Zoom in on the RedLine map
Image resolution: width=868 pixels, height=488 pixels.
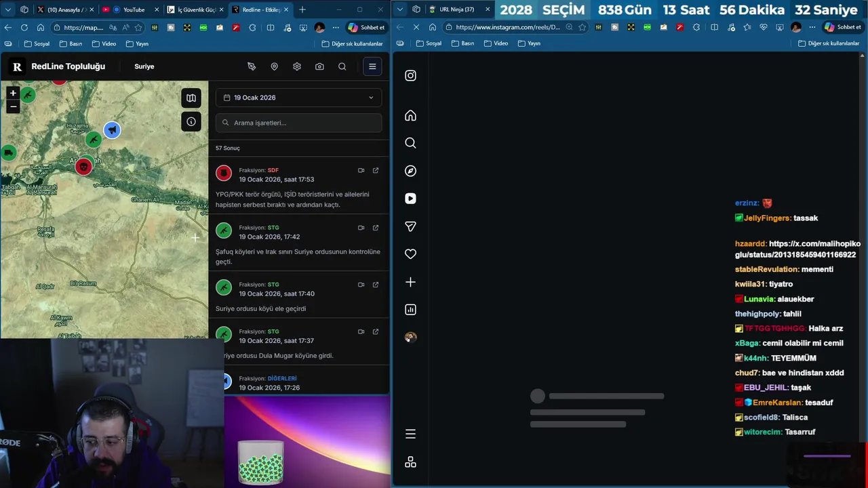[x=13, y=94]
